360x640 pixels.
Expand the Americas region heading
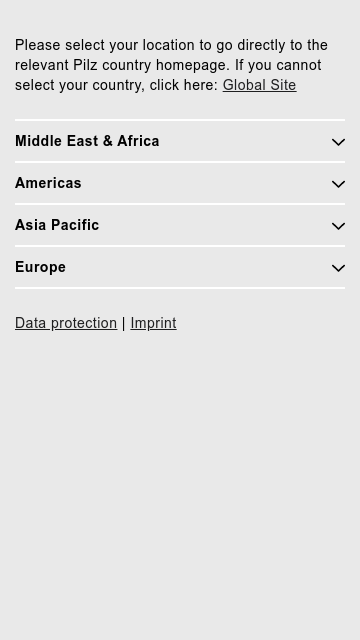point(180,183)
